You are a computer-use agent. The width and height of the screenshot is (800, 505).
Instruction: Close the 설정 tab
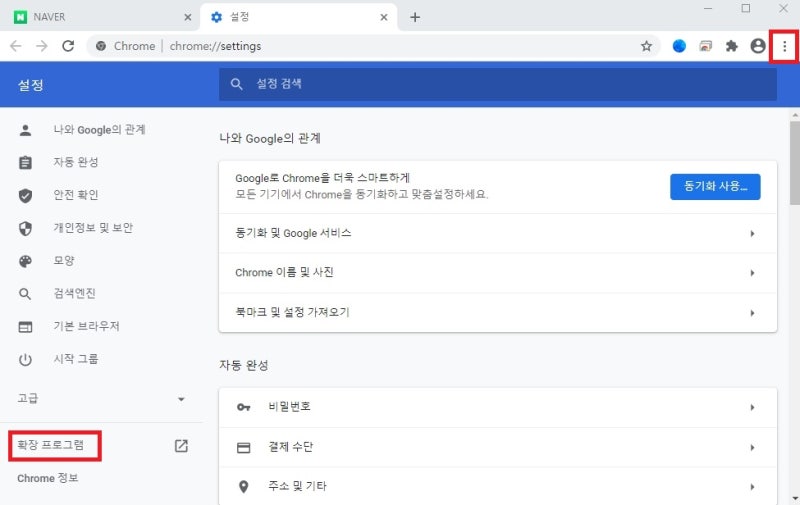(x=384, y=17)
